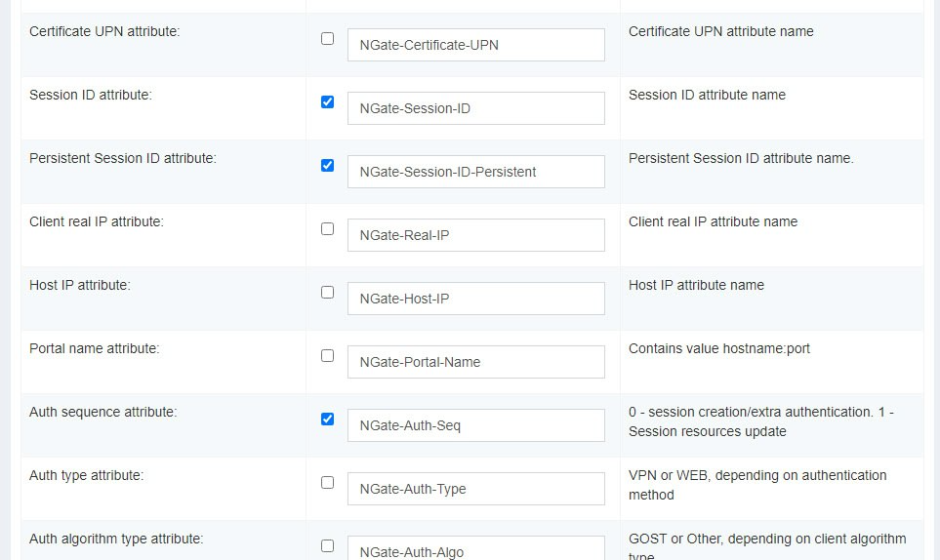Select the NGate-Auth-Type text box
The width and height of the screenshot is (940, 560).
[475, 489]
